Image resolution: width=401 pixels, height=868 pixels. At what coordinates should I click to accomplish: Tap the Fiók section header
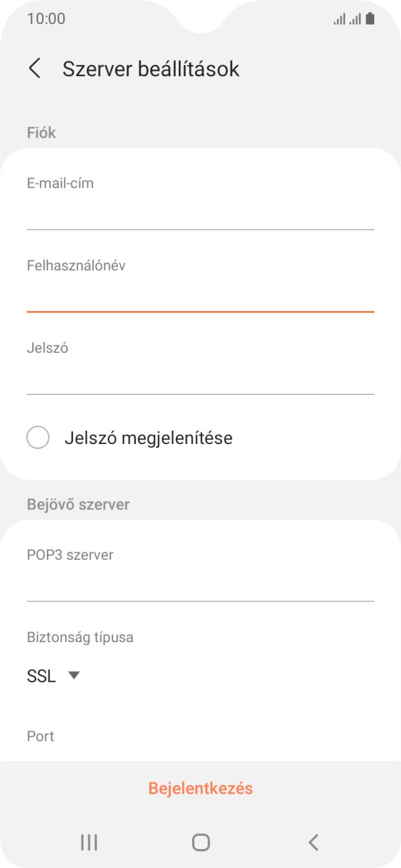click(40, 132)
